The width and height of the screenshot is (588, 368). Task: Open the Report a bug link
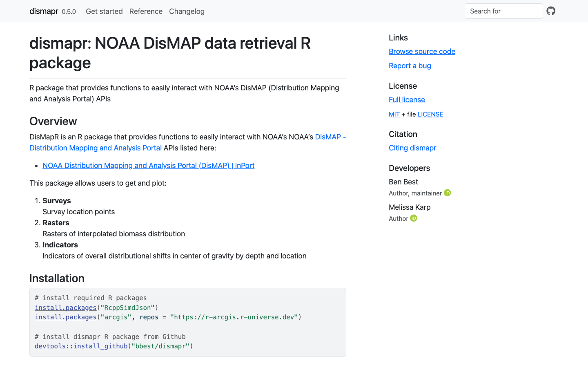(410, 66)
